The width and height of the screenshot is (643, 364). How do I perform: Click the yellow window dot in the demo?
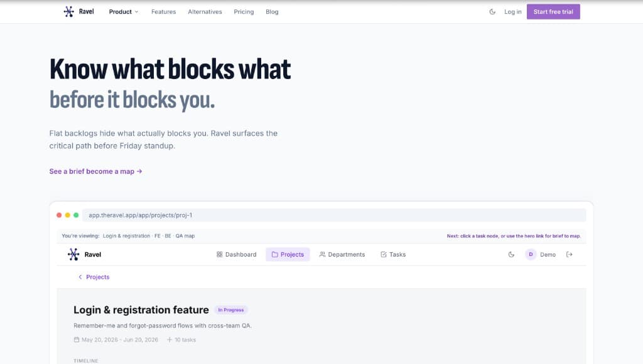pos(68,215)
